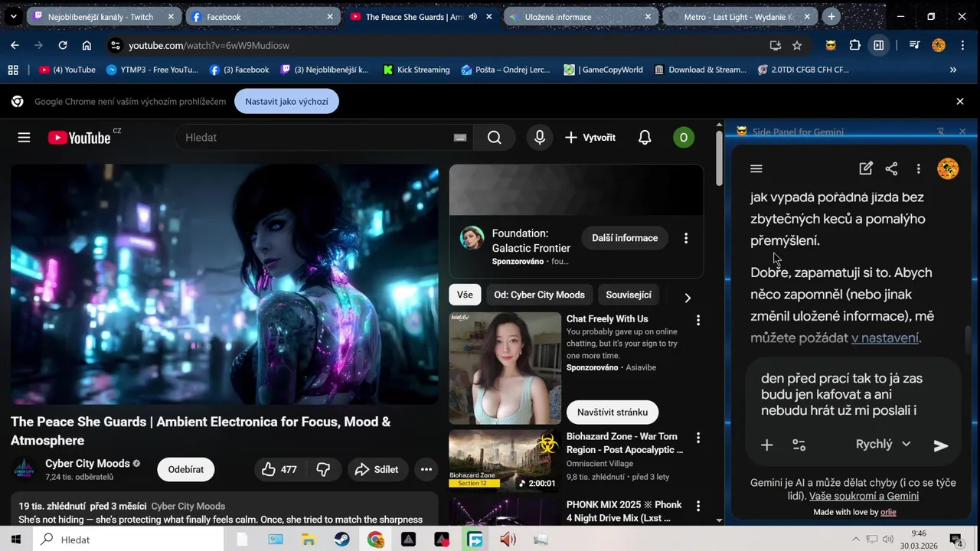Show hidden system tray icons
Viewport: 980px width, 551px height.
[856, 540]
